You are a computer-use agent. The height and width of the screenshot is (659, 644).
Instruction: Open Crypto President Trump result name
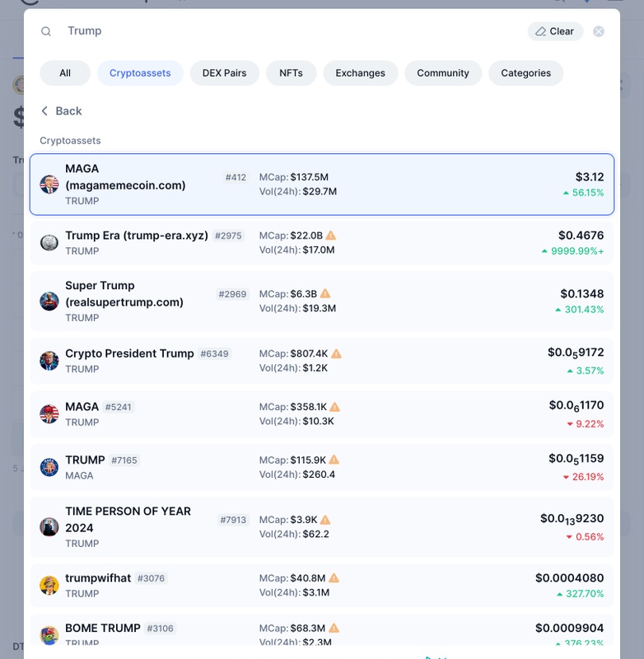[x=129, y=354]
